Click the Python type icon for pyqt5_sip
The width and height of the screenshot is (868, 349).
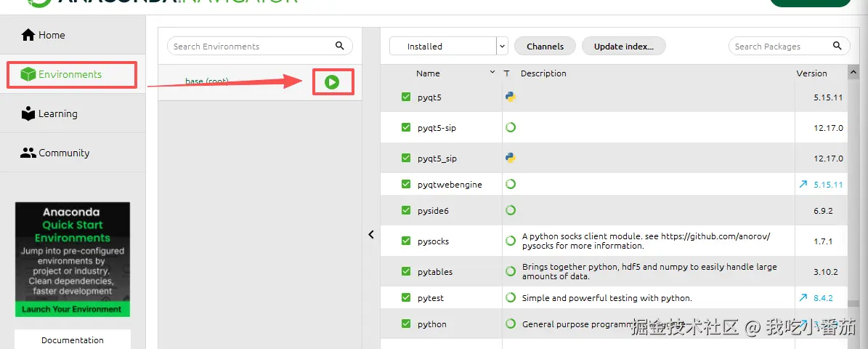pos(511,158)
